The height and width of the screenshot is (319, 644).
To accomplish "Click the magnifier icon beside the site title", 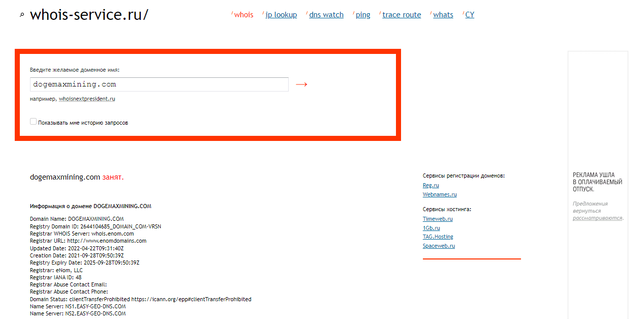I will coord(22,15).
